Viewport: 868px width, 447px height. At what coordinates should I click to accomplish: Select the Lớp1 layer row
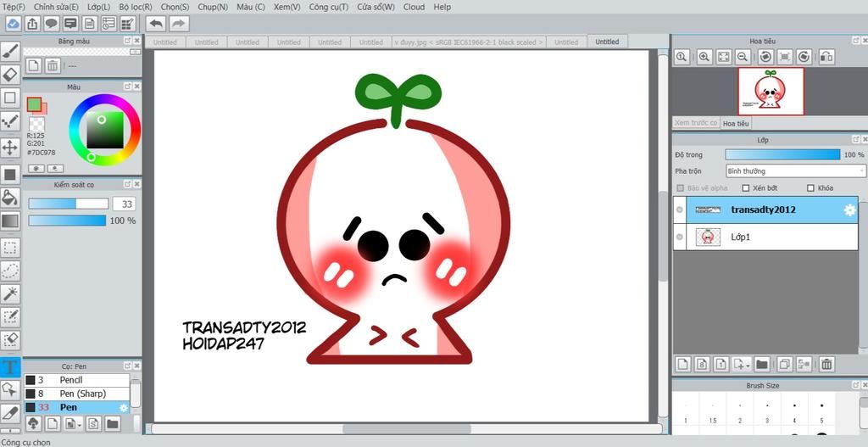tap(765, 237)
